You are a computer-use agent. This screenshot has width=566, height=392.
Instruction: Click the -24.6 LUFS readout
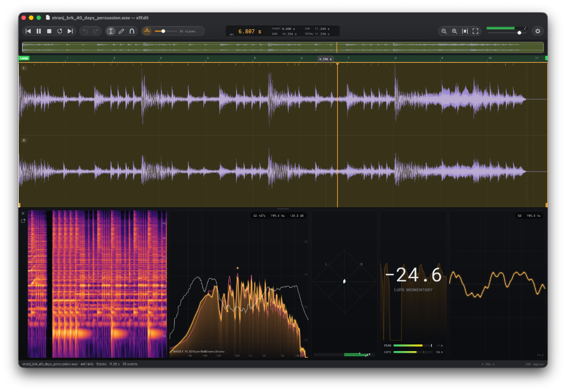pos(413,275)
